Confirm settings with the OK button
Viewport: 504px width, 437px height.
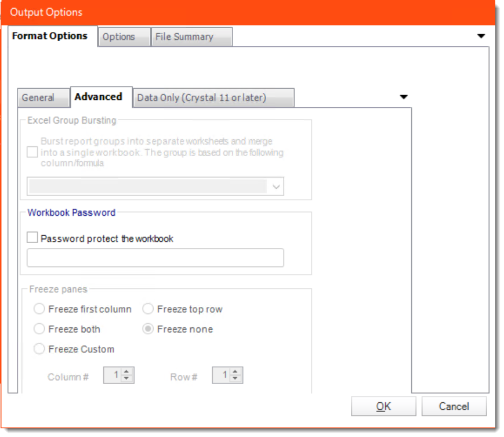383,406
